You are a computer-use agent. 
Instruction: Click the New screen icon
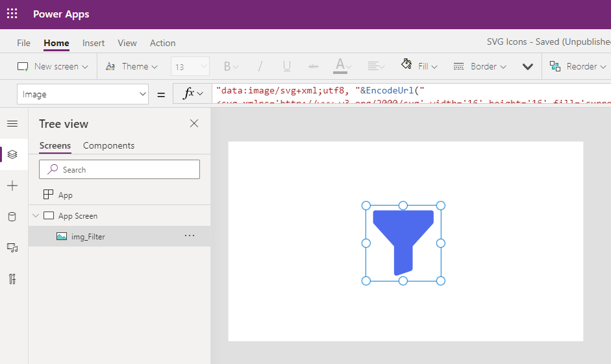[23, 67]
